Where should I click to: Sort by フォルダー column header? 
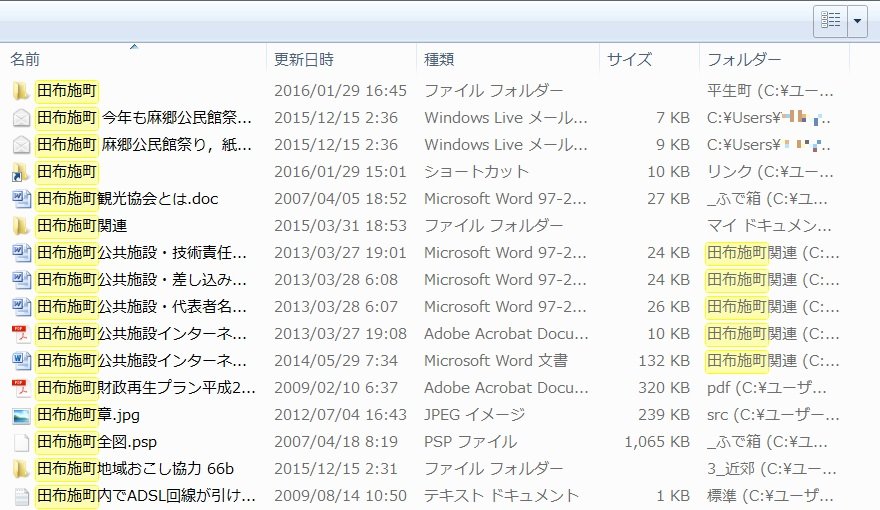pyautogui.click(x=744, y=59)
